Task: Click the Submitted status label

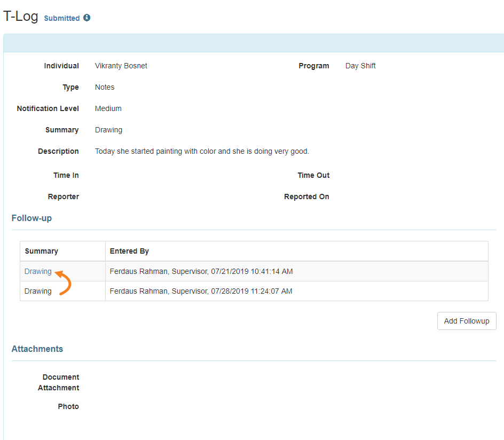Action: 62,18
